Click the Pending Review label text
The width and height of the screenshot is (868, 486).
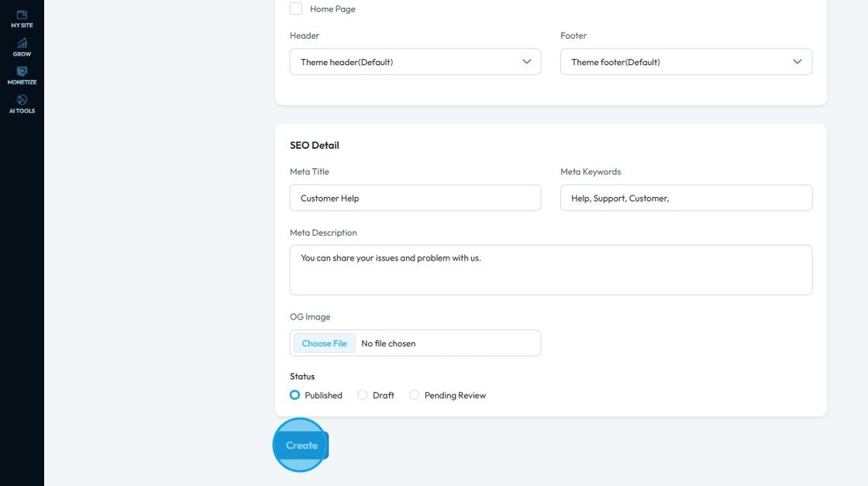click(x=455, y=395)
